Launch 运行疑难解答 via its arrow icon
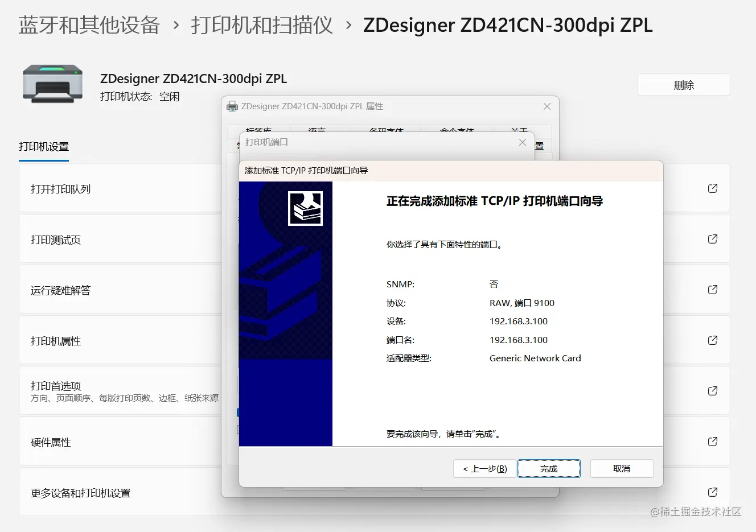The width and height of the screenshot is (756, 532). pos(712,290)
